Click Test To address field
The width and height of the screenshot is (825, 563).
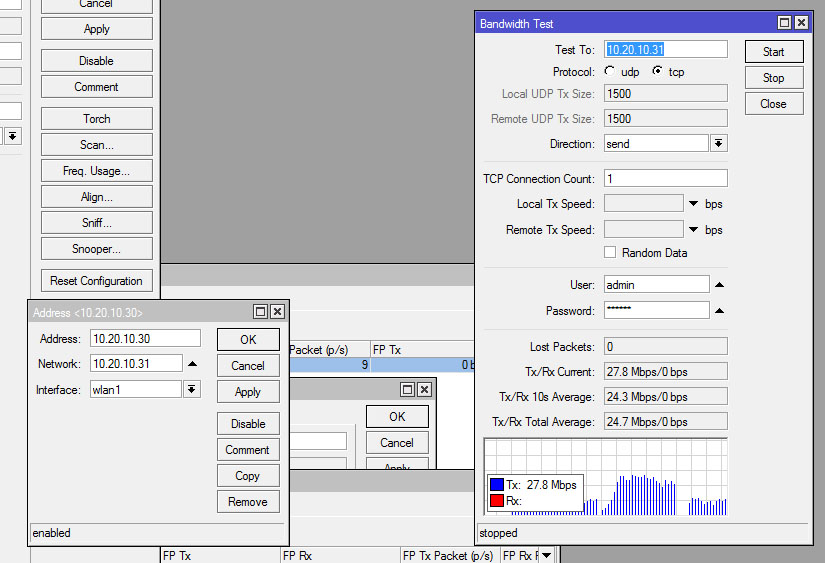click(666, 49)
